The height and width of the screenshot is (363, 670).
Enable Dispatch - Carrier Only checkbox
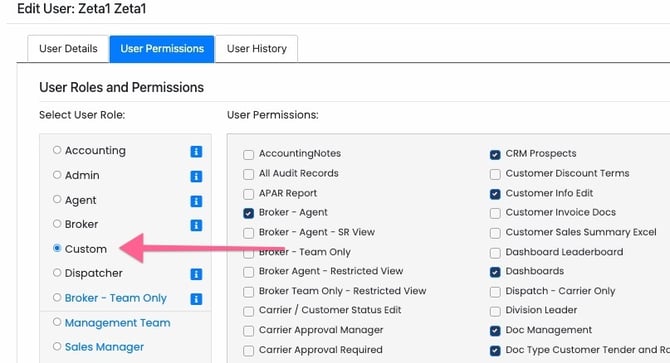point(495,292)
